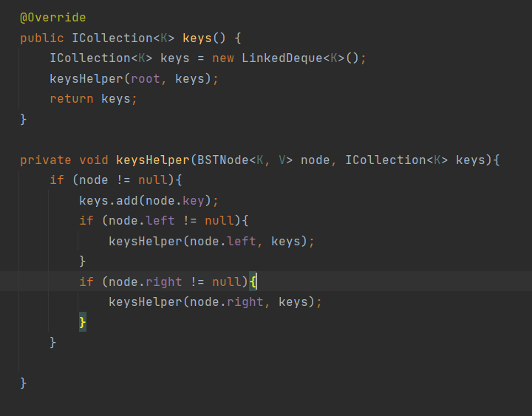
Task: Click the keysHelper call passing node.left
Action: pyautogui.click(x=145, y=241)
